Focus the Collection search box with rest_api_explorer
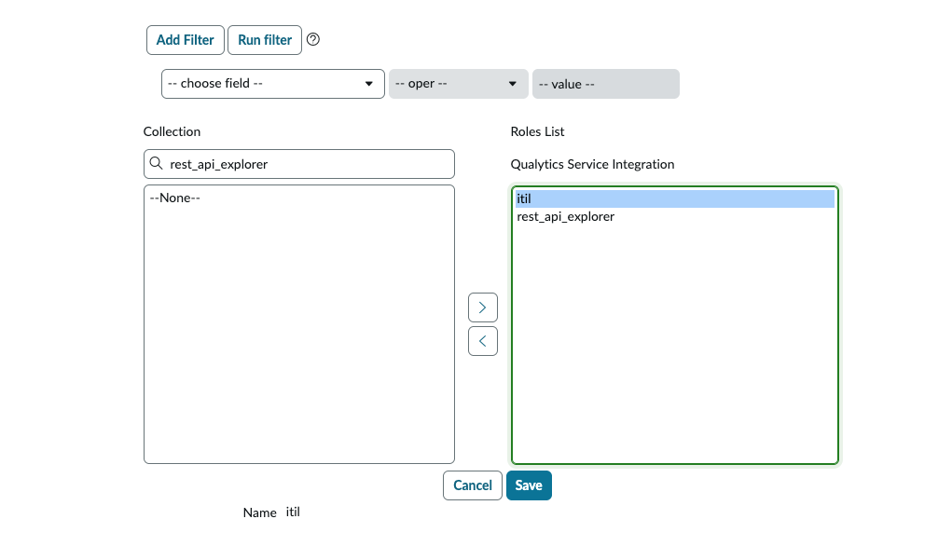 308,164
